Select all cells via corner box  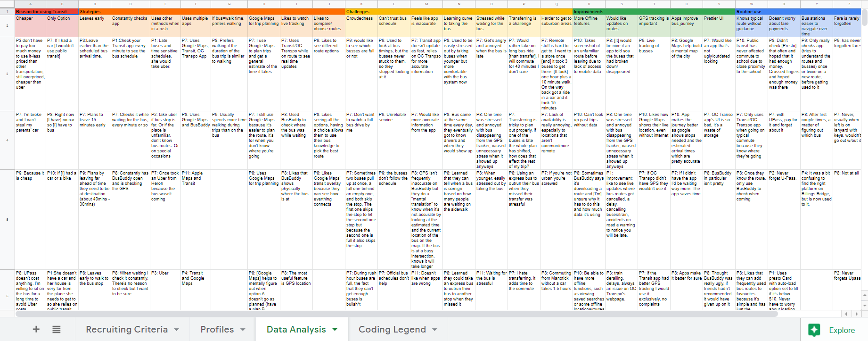[x=7, y=4]
